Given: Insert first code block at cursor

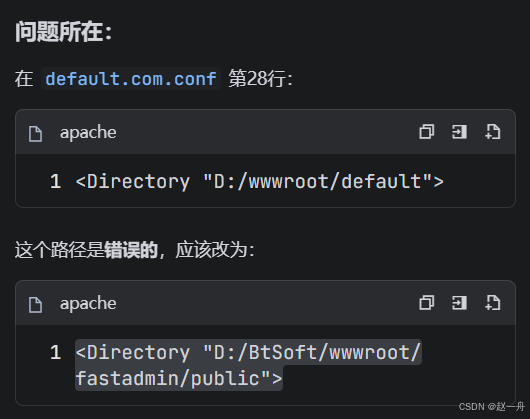Looking at the screenshot, I should 459,132.
